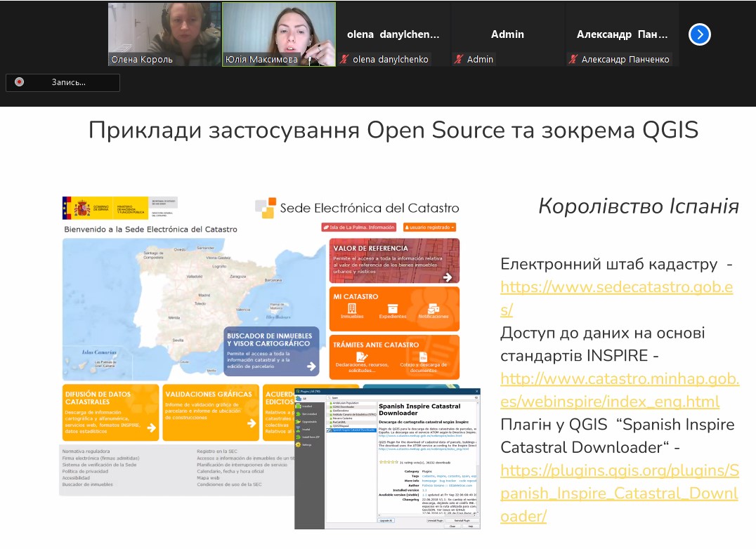Click the Inmuebles icon in Mi Catastro
Viewport: 756px width, 549px height.
point(352,309)
